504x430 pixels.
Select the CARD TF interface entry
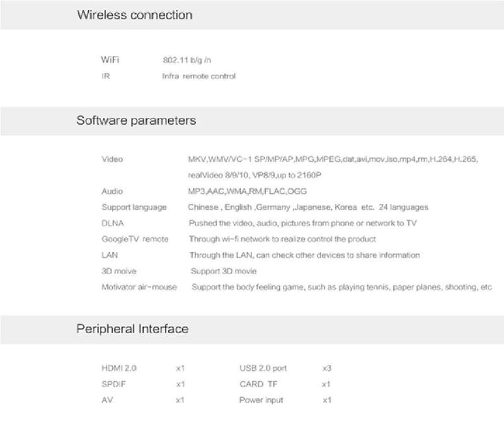pyautogui.click(x=258, y=385)
